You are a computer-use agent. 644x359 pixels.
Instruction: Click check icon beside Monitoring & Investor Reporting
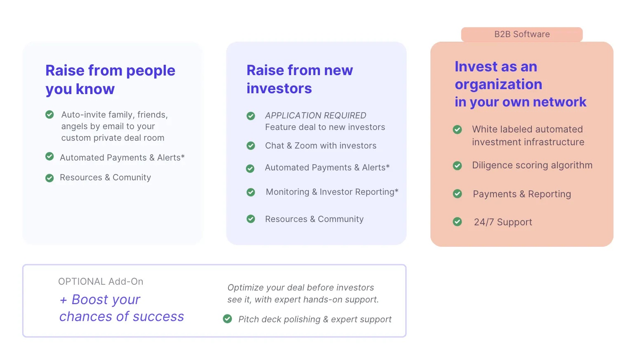[x=251, y=192]
